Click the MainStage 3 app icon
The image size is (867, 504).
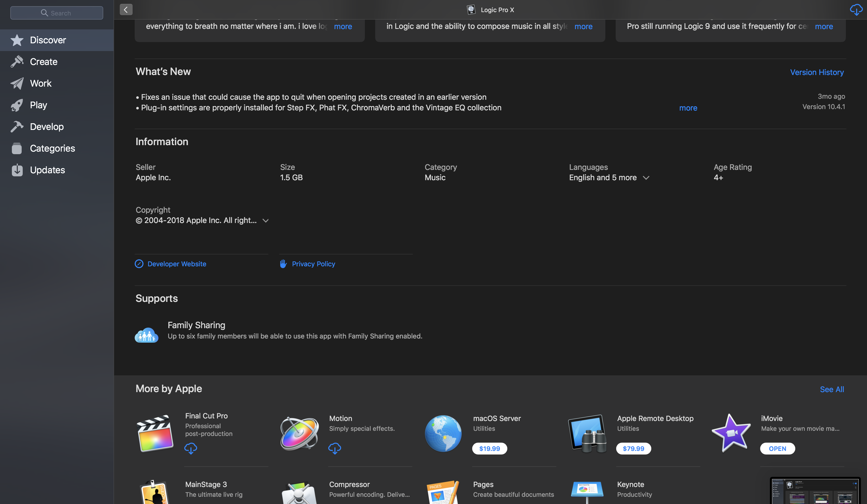coord(155,492)
